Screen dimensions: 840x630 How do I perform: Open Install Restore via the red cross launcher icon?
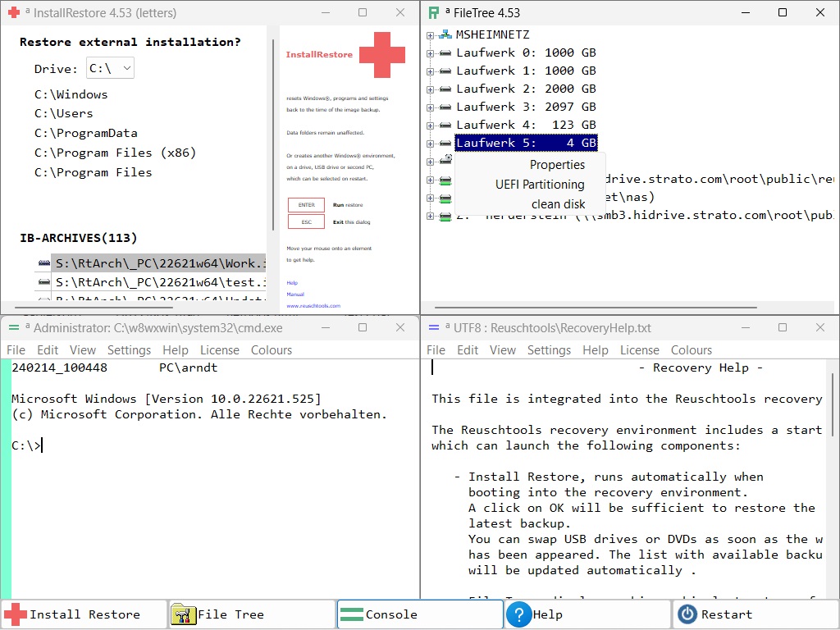click(x=16, y=614)
